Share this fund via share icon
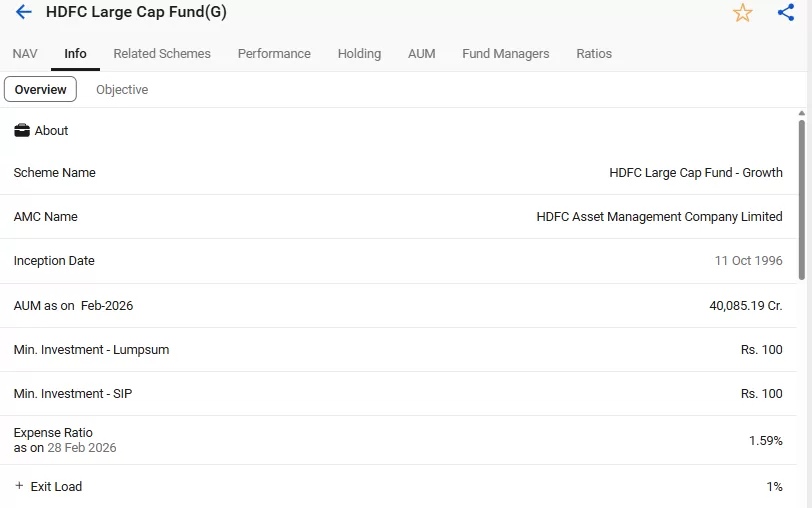This screenshot has width=812, height=508. [786, 12]
